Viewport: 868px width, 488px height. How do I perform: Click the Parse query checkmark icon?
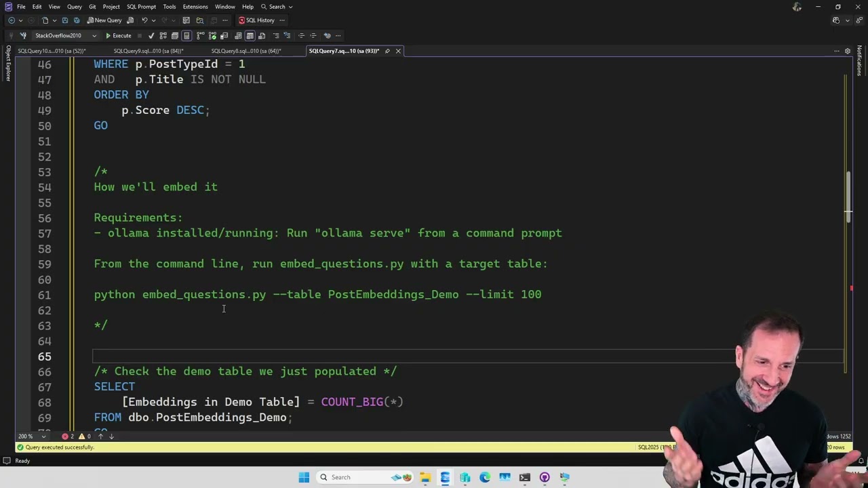click(151, 35)
